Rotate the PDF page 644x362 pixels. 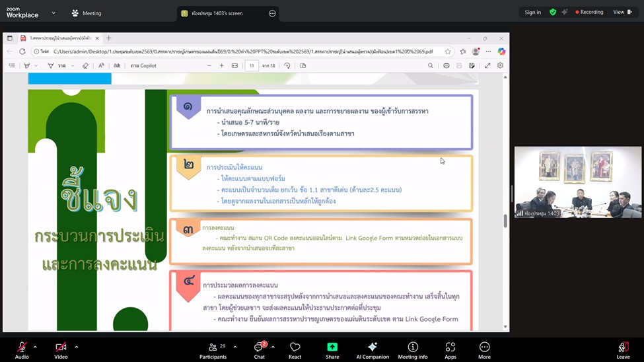tap(287, 65)
